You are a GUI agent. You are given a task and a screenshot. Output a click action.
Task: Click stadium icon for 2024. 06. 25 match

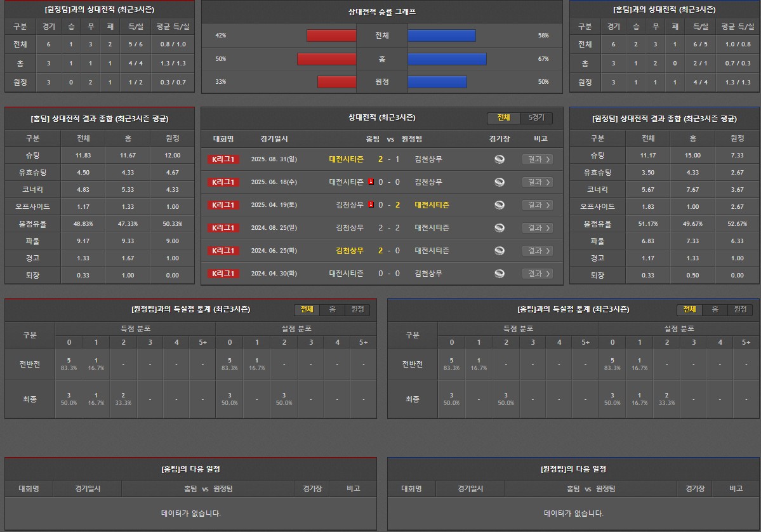click(500, 251)
